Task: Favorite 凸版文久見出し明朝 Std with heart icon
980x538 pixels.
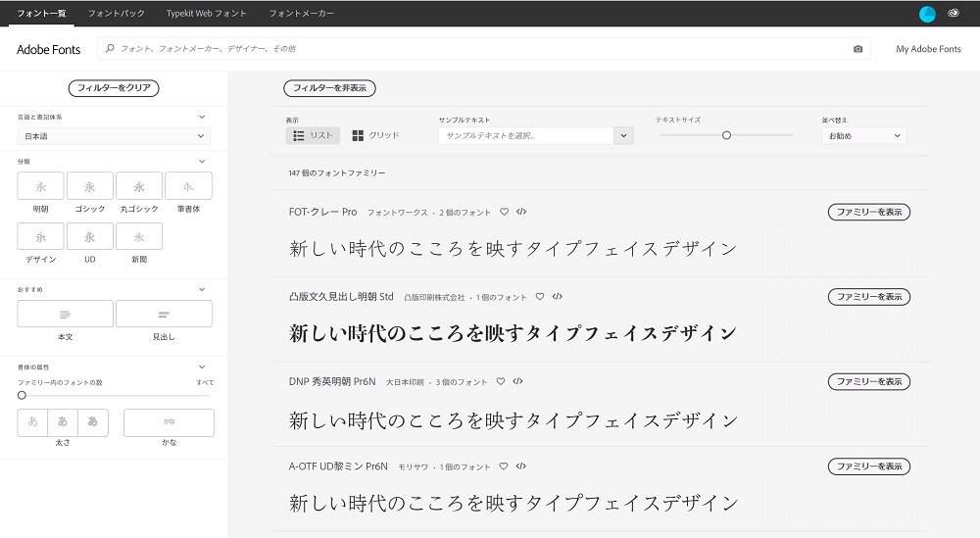Action: tap(540, 297)
